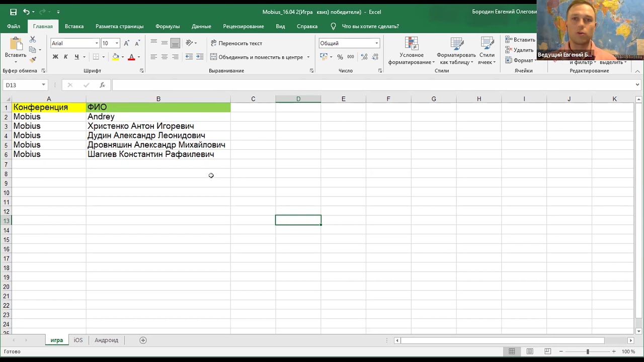The height and width of the screenshot is (362, 644).
Task: Apply the yellow fill color swatch
Action: [116, 57]
